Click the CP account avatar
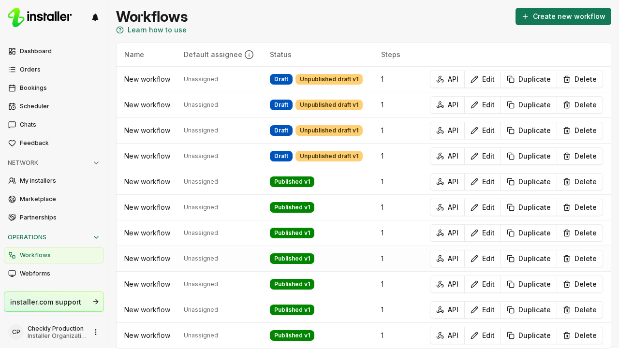The height and width of the screenshot is (364, 619). coord(16,332)
